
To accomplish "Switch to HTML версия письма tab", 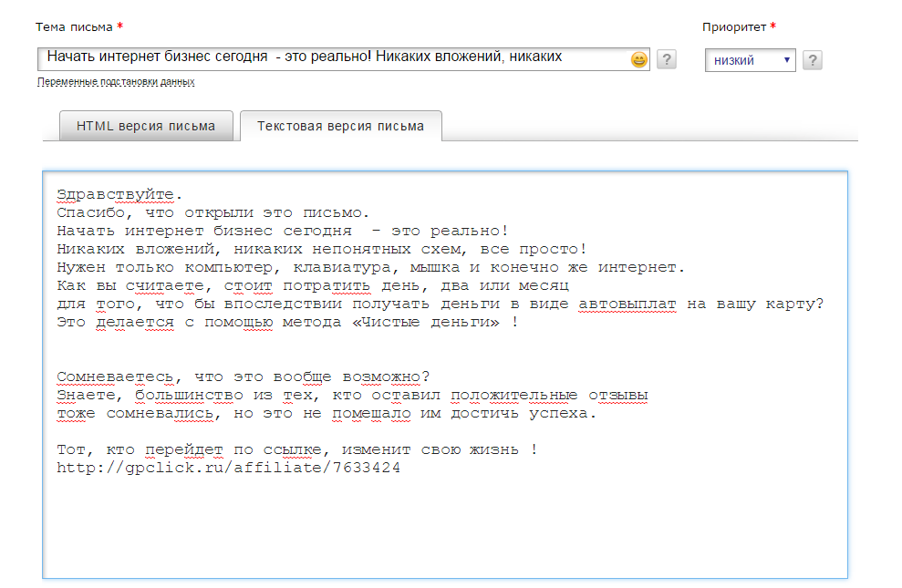I will (146, 126).
